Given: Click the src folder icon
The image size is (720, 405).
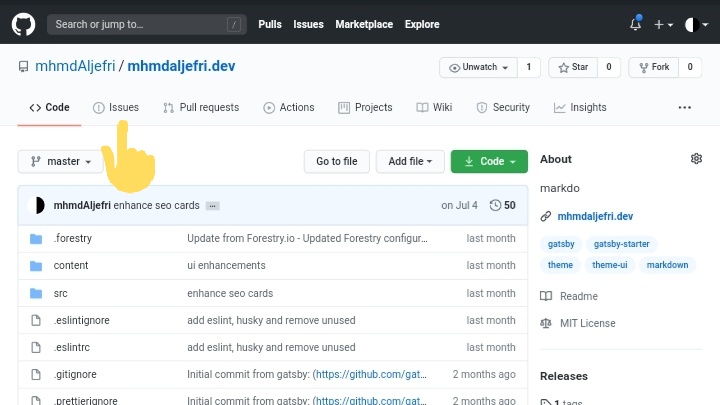Looking at the screenshot, I should point(36,293).
